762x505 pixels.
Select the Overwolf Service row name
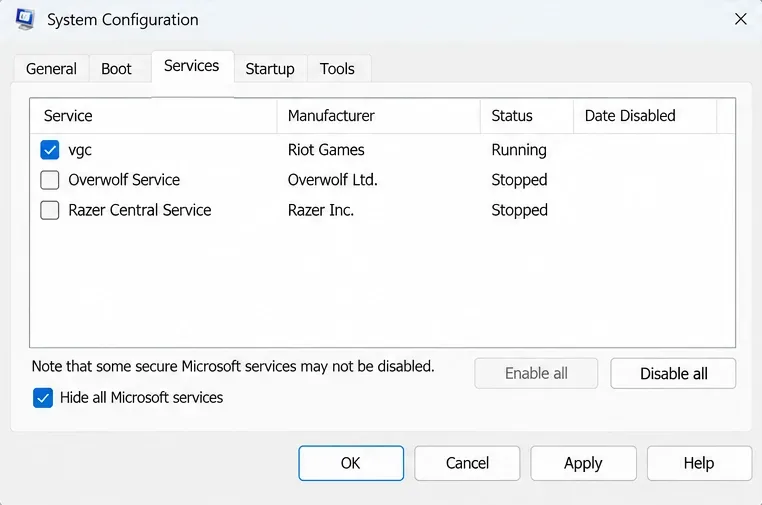124,180
